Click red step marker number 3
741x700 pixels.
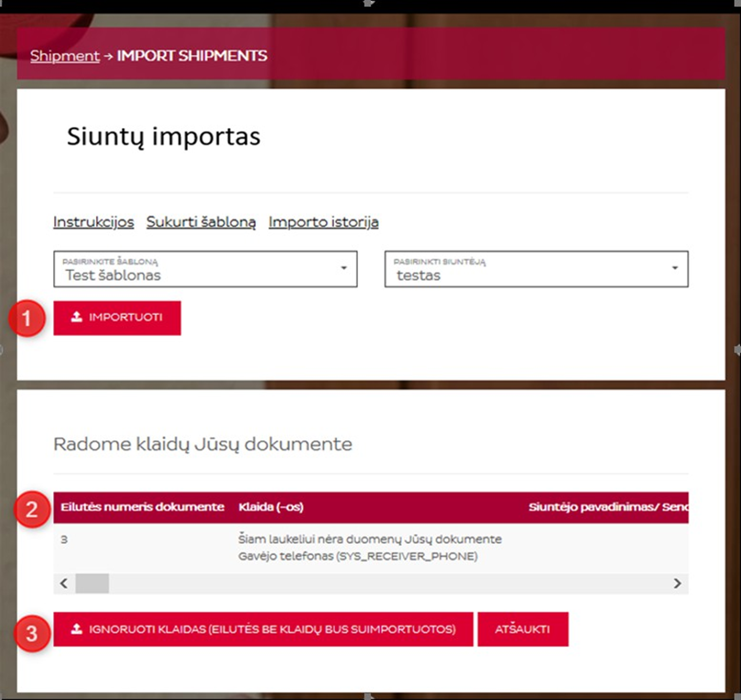pos(32,634)
